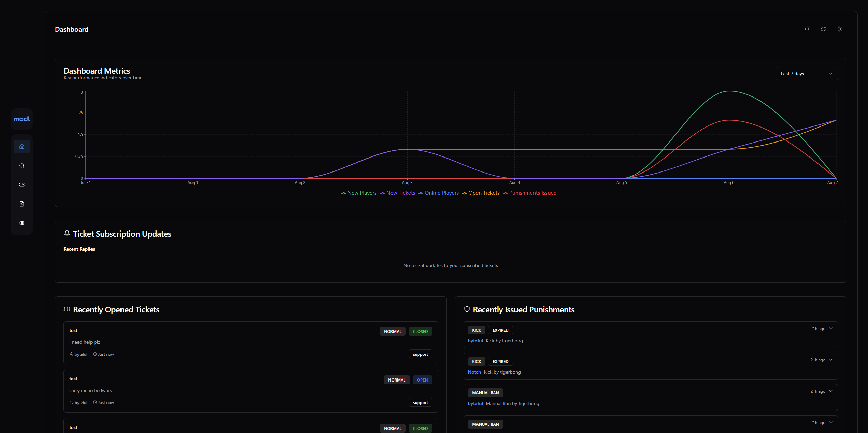868x433 pixels.
Task: Click the Recently Issued Punishments shield icon
Action: 467,309
